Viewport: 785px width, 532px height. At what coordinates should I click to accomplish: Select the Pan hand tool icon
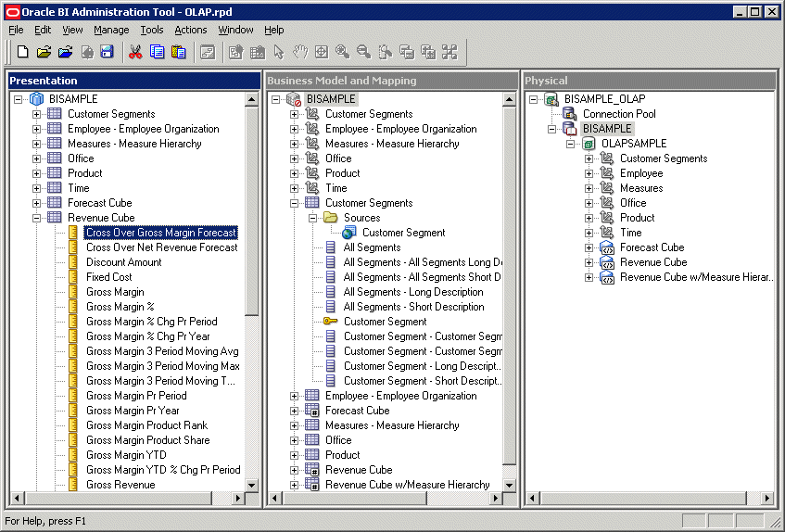tap(300, 52)
